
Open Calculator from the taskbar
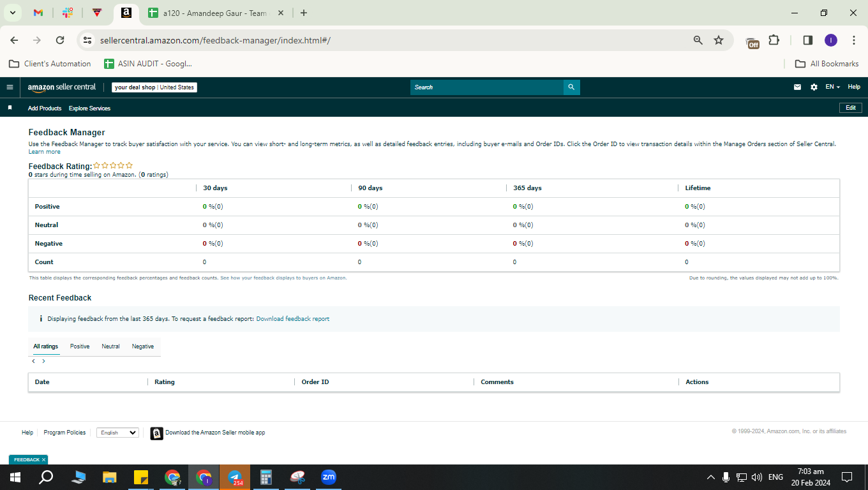(266, 477)
